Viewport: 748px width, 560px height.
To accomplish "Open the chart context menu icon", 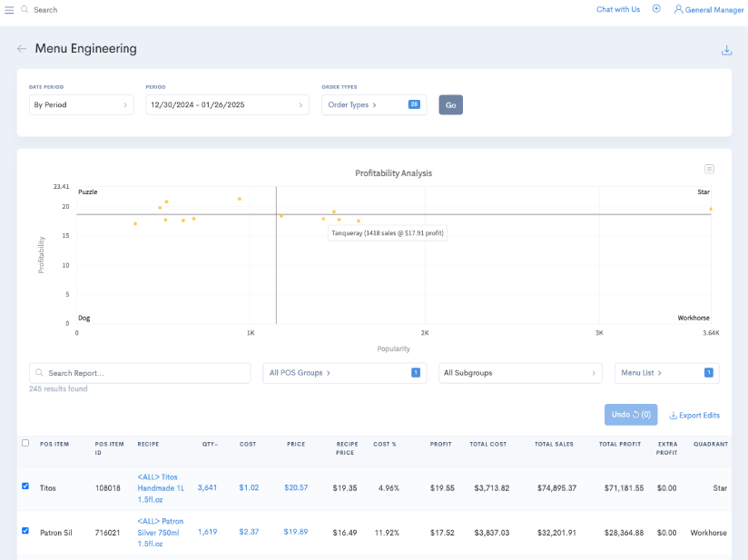I will [709, 169].
